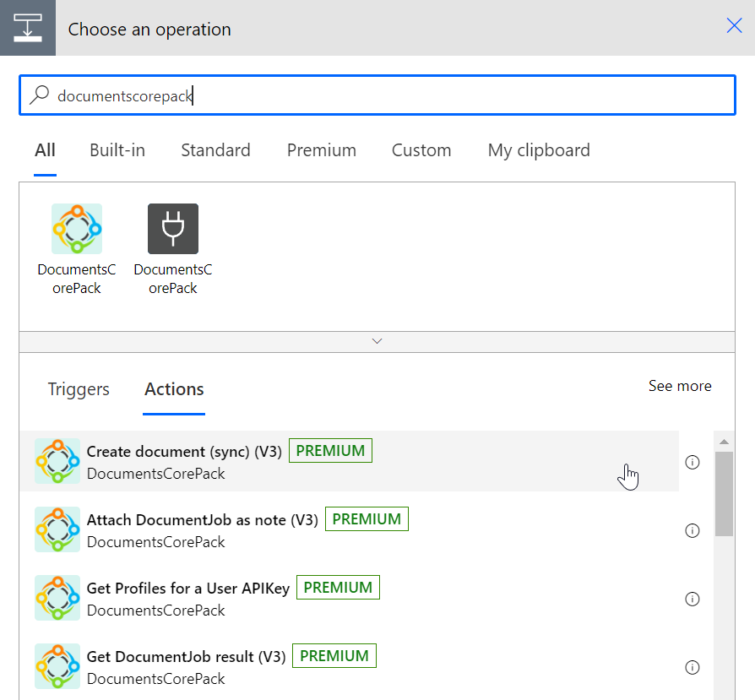Viewport: 755px width, 700px height.
Task: Collapse the connectors list chevron
Action: (377, 341)
